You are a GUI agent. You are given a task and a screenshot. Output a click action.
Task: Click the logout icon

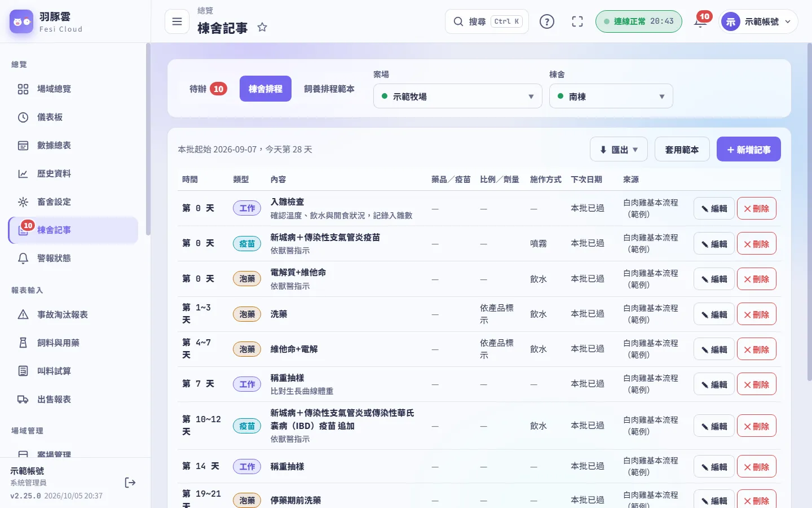coord(130,483)
